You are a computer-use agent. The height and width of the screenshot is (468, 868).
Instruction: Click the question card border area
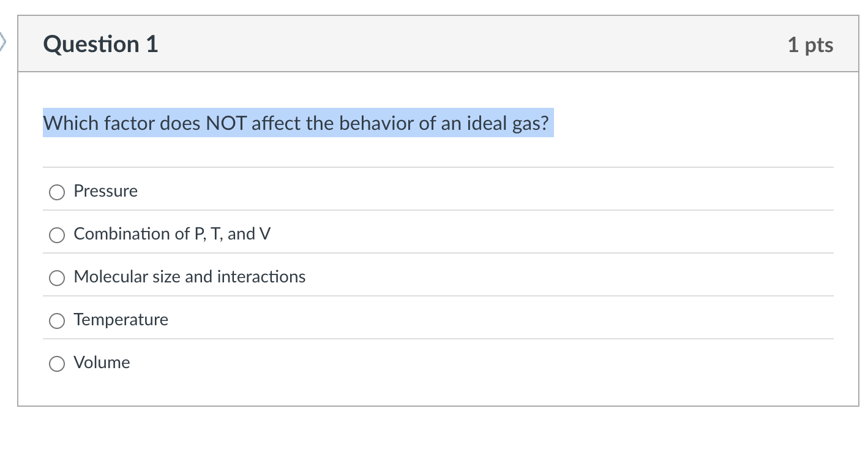click(x=19, y=245)
